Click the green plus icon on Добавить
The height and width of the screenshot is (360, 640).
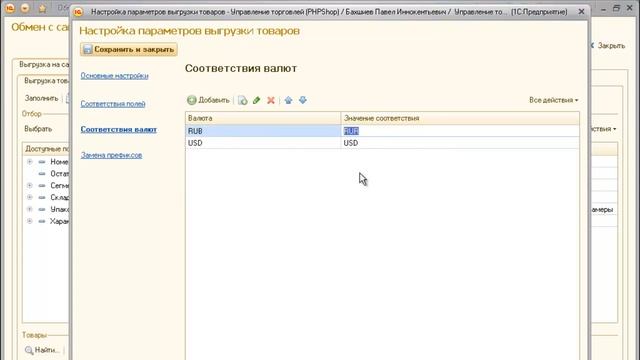click(191, 100)
